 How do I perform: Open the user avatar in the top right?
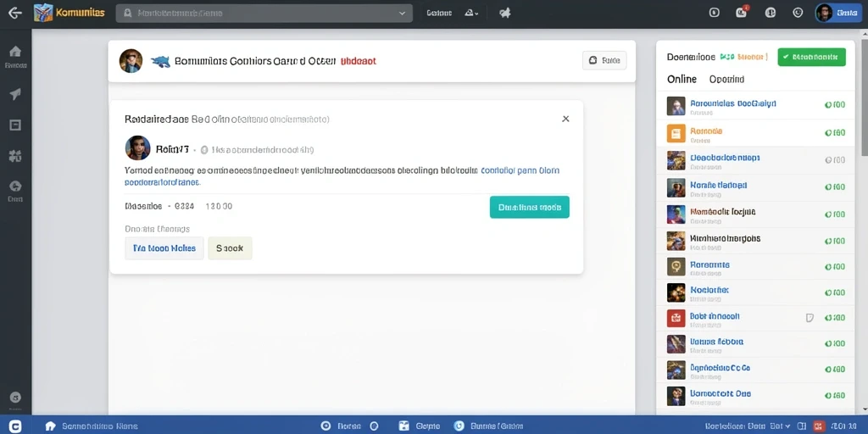pyautogui.click(x=824, y=13)
